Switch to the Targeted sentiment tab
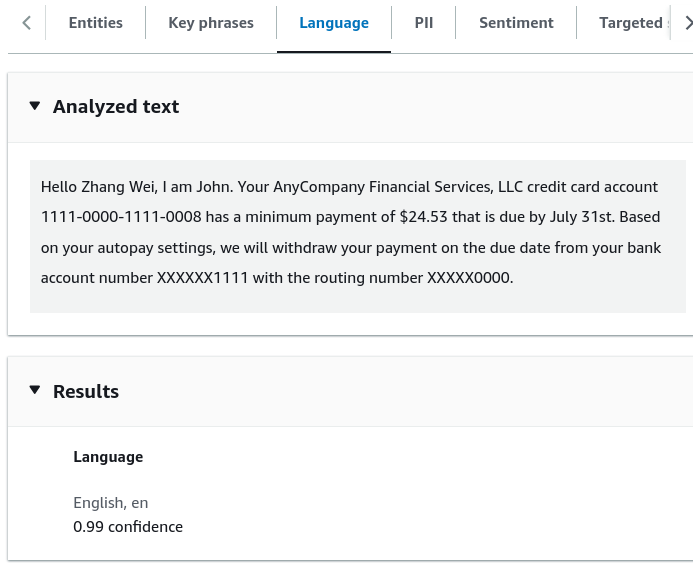Screen dimensions: 693x565 pyautogui.click(x=634, y=23)
